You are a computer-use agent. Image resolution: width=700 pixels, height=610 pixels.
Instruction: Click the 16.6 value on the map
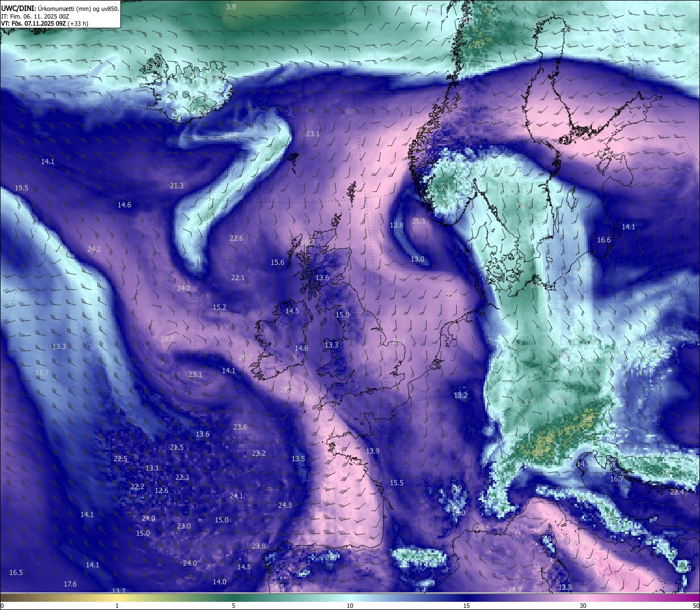coord(604,240)
